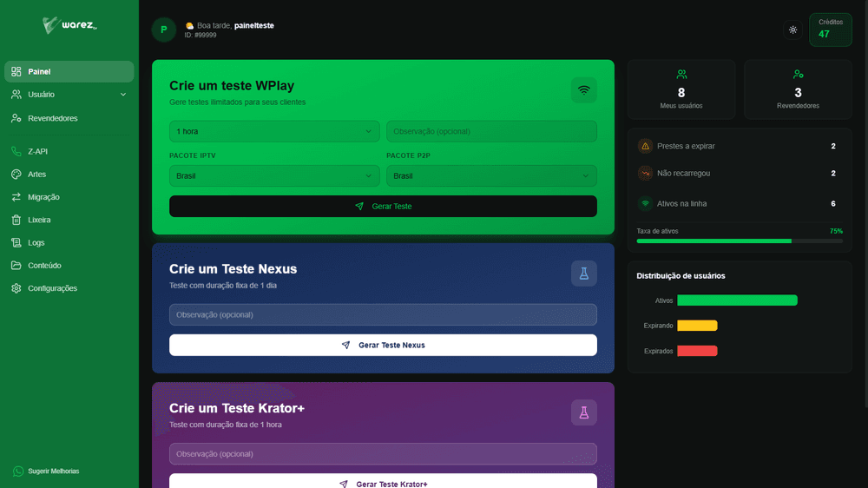Screen dimensions: 868x488
Task: Click the Taxa de ativos progress bar
Action: tap(740, 241)
